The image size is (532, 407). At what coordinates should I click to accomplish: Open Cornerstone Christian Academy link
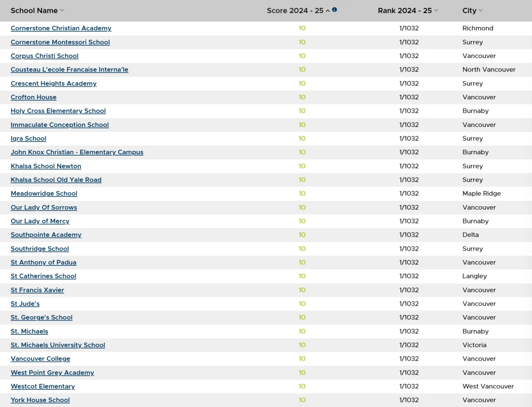[61, 28]
